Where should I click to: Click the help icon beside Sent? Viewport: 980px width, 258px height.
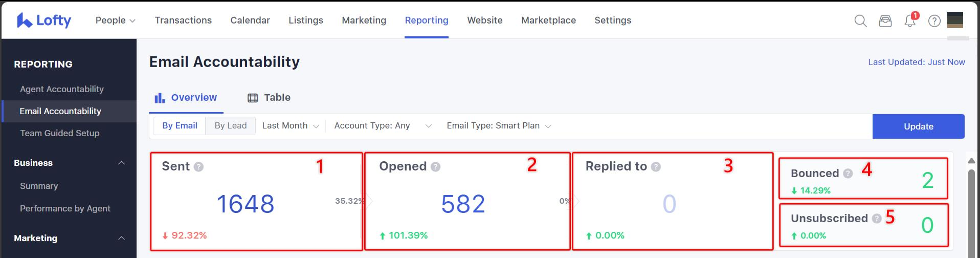199,167
